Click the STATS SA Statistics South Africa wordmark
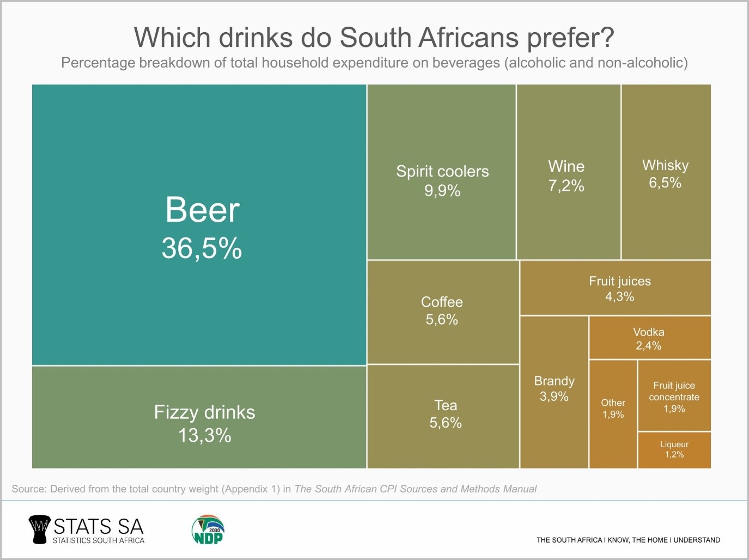Image resolution: width=749 pixels, height=560 pixels. 99,531
